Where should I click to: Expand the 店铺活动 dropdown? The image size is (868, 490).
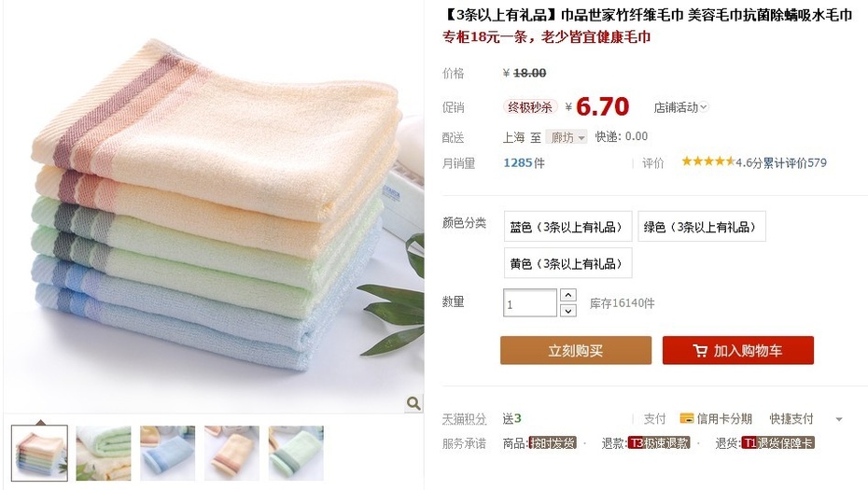coord(681,107)
